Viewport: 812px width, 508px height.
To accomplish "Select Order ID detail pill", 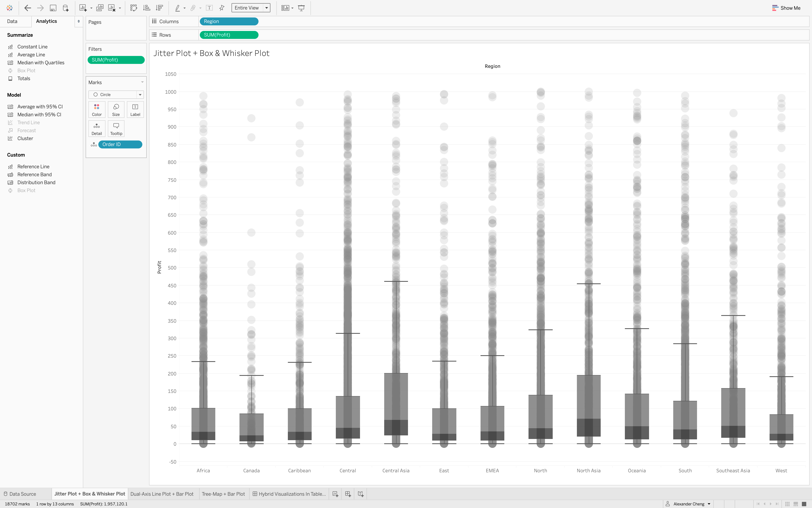I will (120, 144).
